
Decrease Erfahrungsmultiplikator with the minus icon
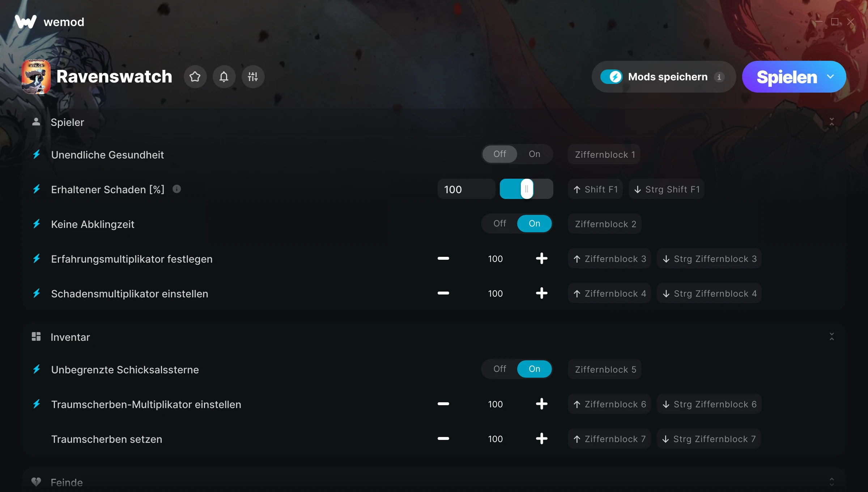[x=443, y=258]
